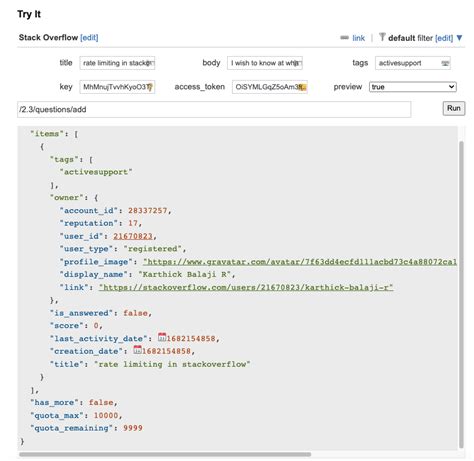Click the chain link icon
The height and width of the screenshot is (461, 474).
(x=344, y=38)
